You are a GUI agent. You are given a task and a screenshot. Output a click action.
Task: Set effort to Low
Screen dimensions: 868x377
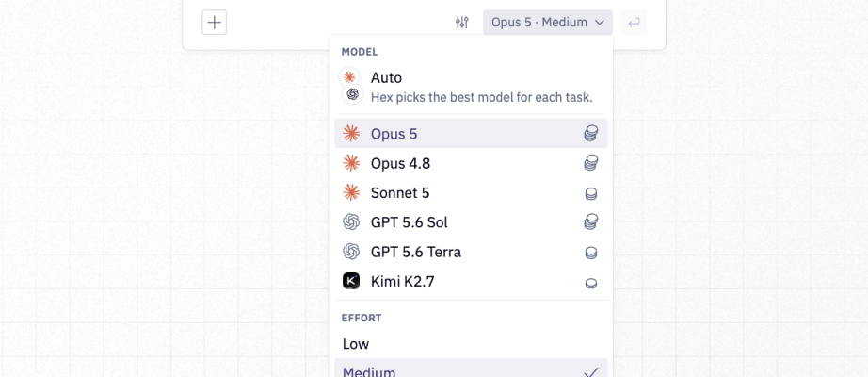coord(471,344)
